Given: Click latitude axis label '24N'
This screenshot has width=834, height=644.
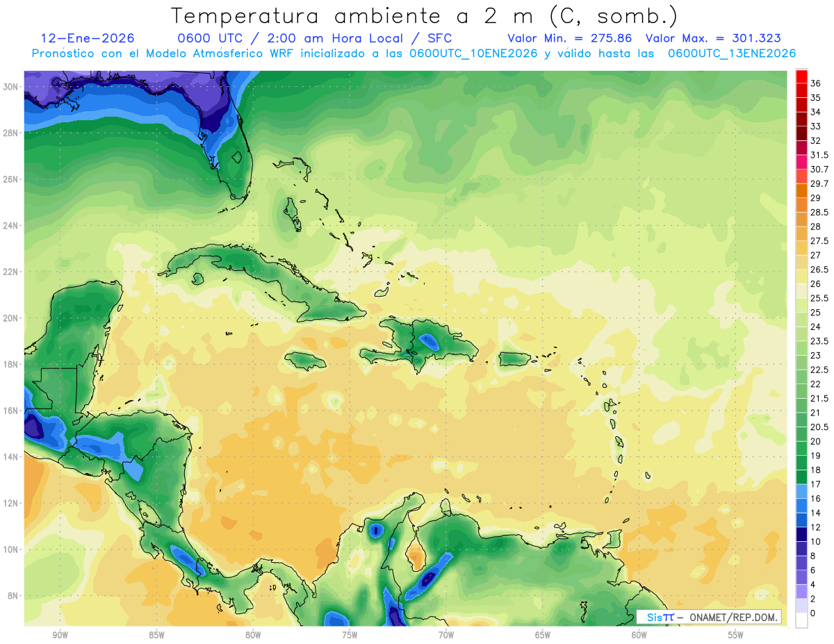Looking at the screenshot, I should pyautogui.click(x=10, y=225).
